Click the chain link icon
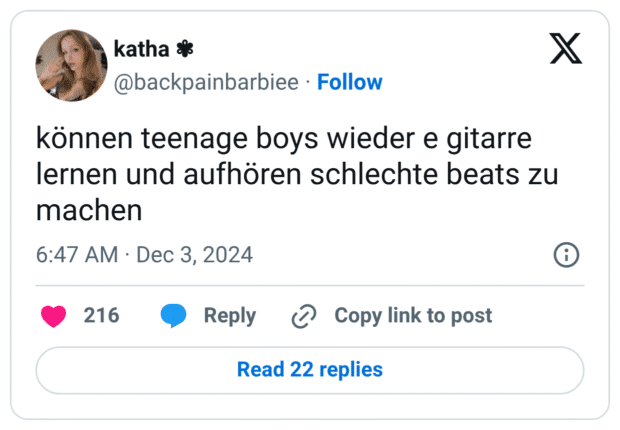This screenshot has height=430, width=620. pyautogui.click(x=303, y=316)
